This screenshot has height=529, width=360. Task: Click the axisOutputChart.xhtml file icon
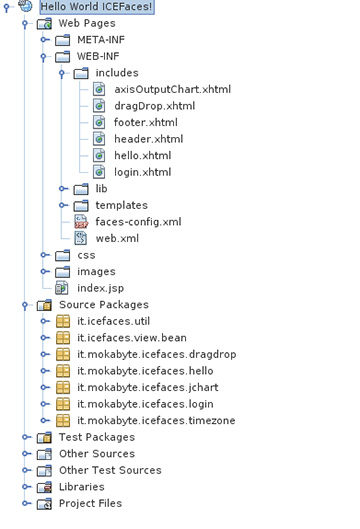99,90
